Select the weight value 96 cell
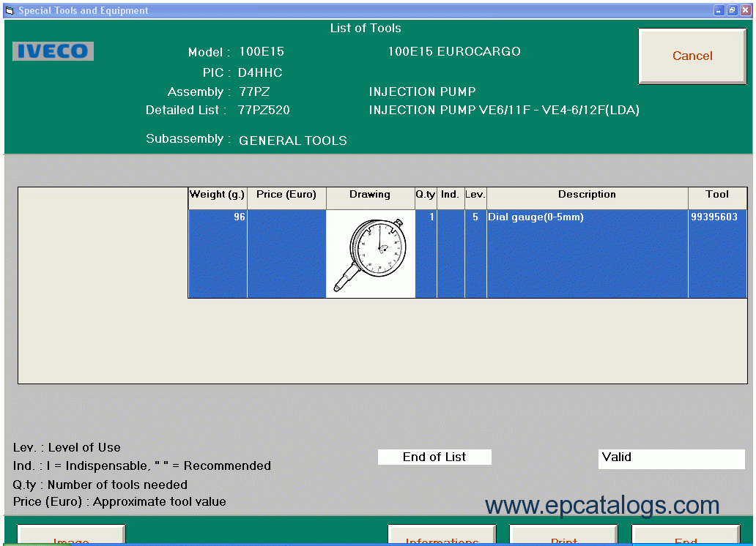 pos(218,254)
